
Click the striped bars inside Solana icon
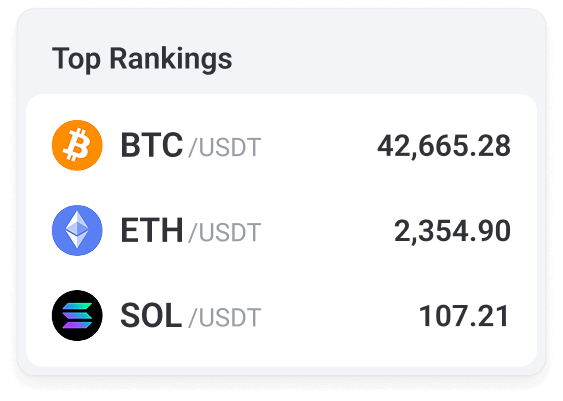77,316
